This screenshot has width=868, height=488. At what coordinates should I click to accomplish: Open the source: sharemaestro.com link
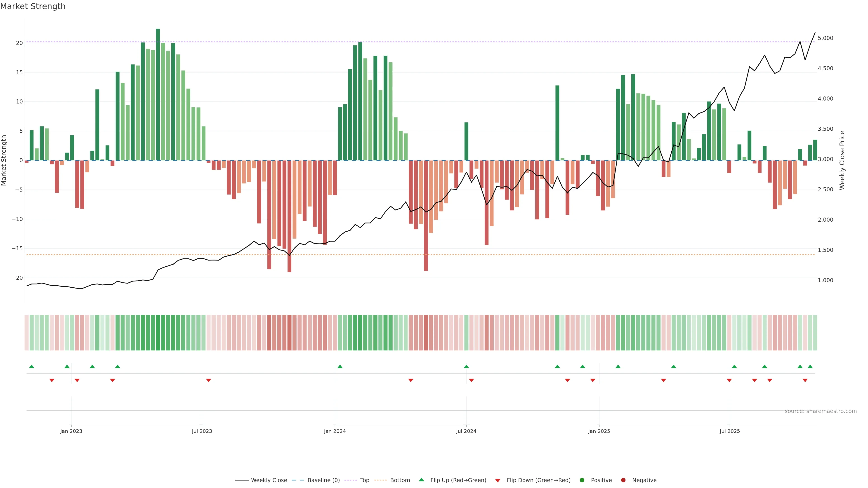click(x=821, y=411)
